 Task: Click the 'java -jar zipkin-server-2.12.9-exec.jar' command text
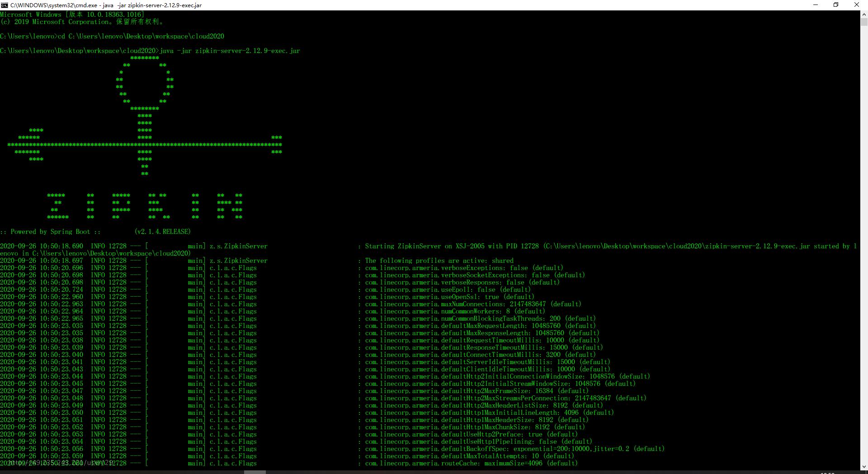coord(230,51)
